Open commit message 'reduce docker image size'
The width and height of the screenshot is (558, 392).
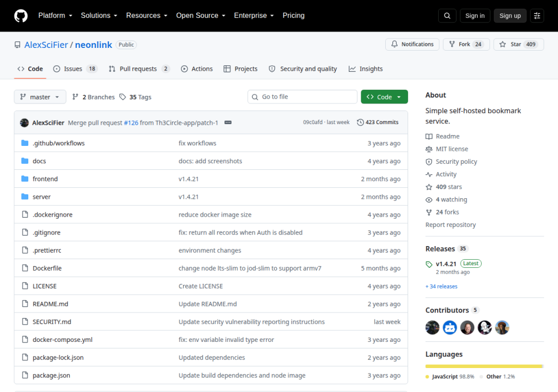click(215, 215)
